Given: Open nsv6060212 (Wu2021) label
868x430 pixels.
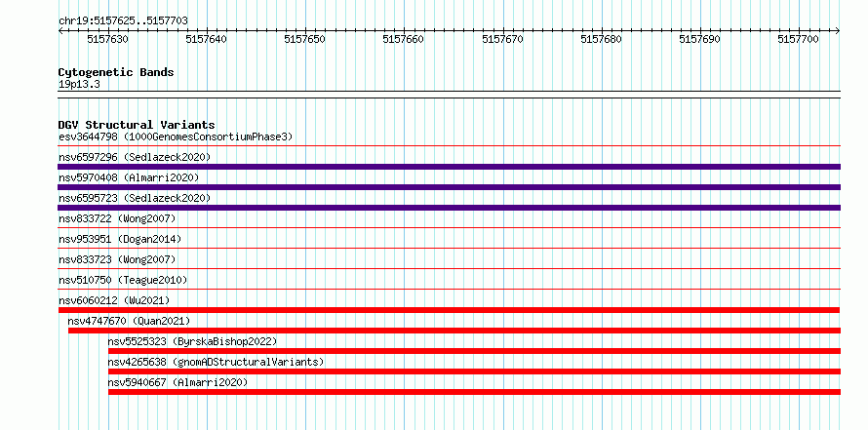Looking at the screenshot, I should (x=114, y=300).
